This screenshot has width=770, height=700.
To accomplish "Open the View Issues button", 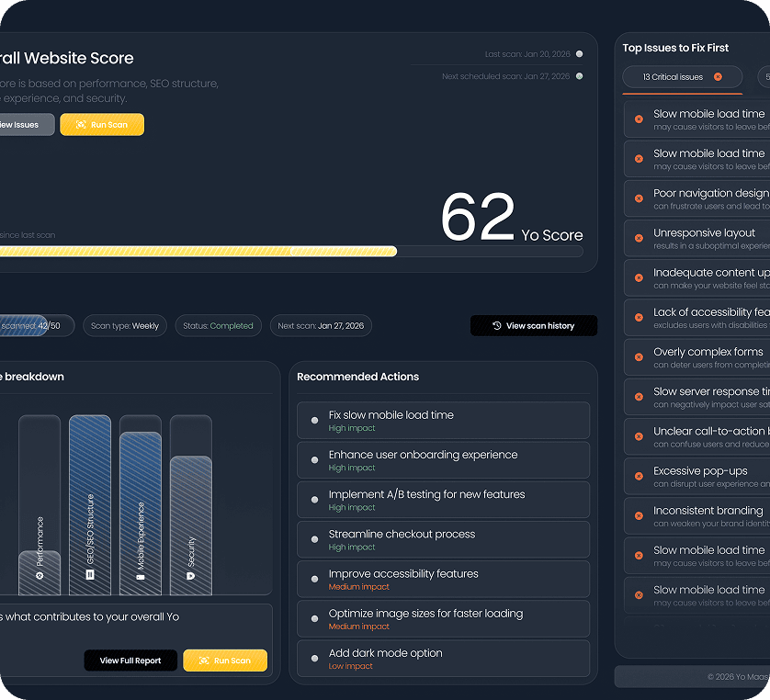I will 27,125.
